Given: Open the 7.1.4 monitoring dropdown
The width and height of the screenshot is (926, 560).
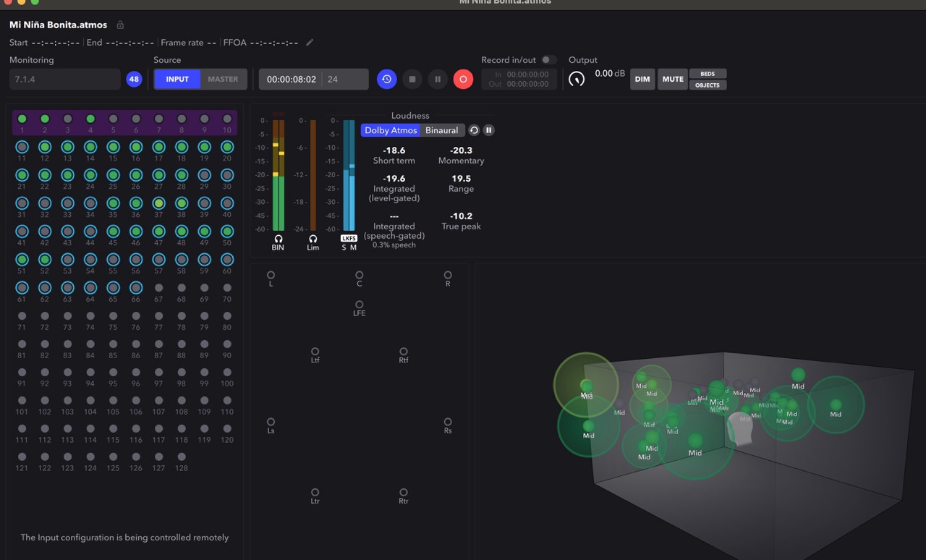Looking at the screenshot, I should coord(65,79).
